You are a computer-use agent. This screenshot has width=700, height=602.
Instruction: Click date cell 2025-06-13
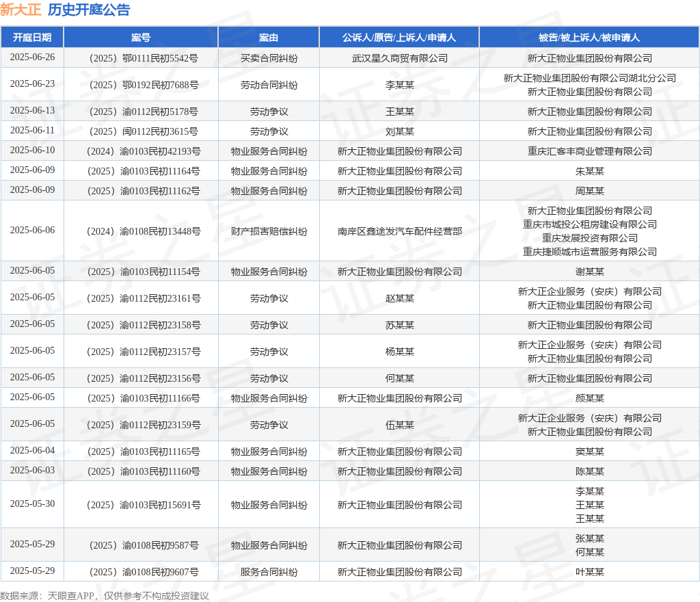32,110
